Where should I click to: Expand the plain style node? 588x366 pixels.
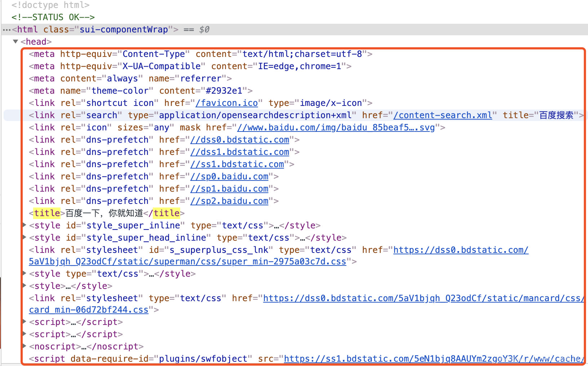click(x=24, y=286)
